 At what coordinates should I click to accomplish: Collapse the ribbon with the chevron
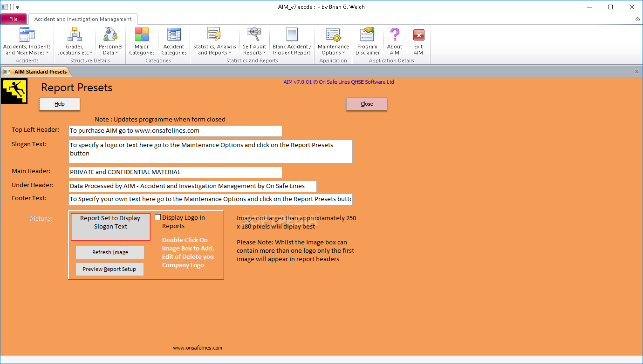pos(637,19)
